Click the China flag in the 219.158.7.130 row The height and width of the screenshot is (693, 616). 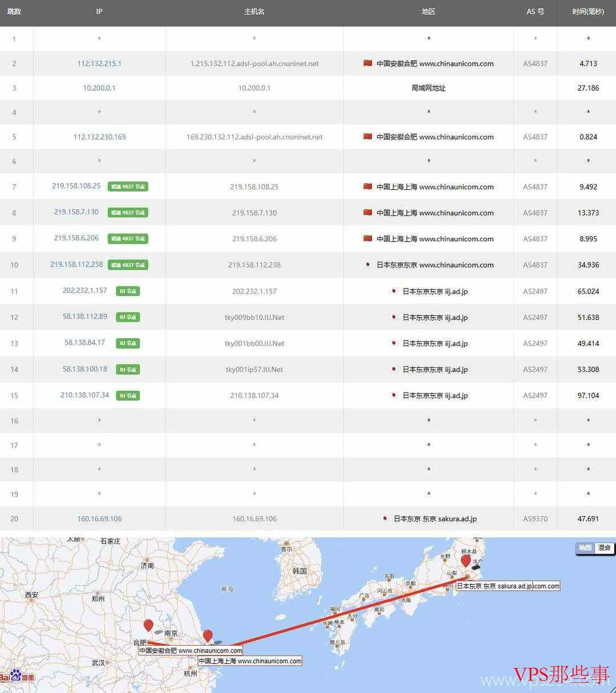368,213
